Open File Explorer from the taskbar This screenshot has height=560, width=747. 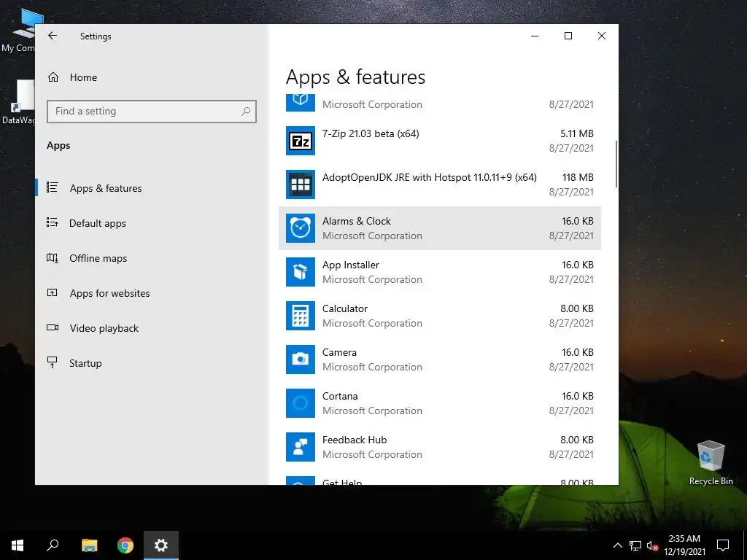(x=89, y=545)
